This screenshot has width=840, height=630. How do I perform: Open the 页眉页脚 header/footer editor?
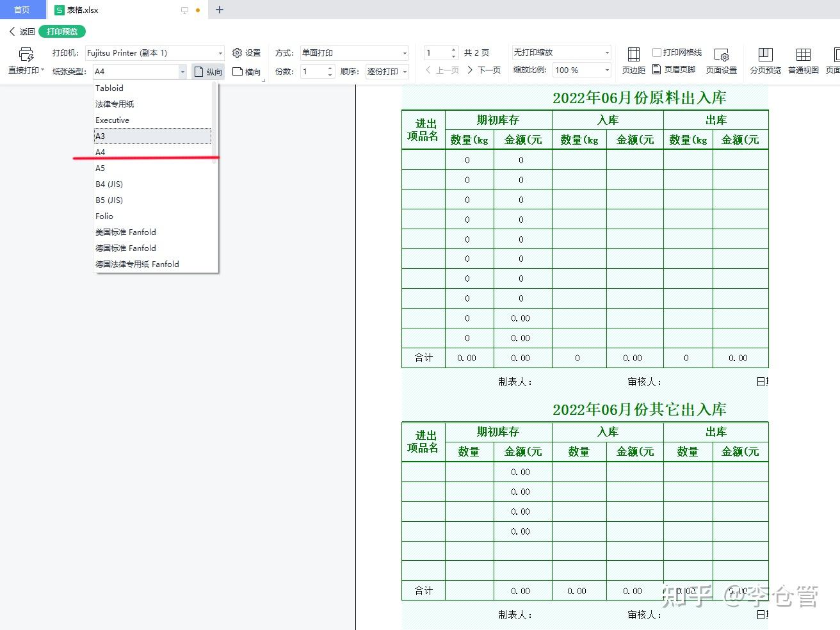click(684, 70)
